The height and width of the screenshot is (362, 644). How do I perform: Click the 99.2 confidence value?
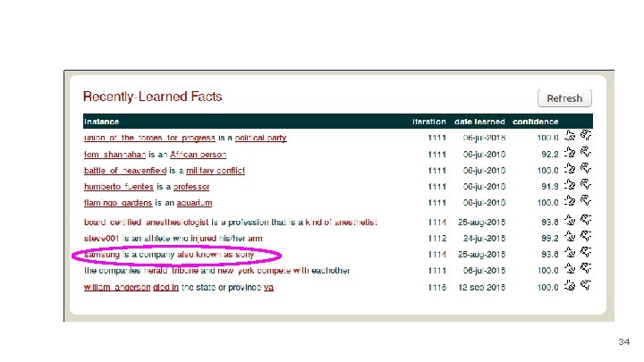click(x=550, y=238)
